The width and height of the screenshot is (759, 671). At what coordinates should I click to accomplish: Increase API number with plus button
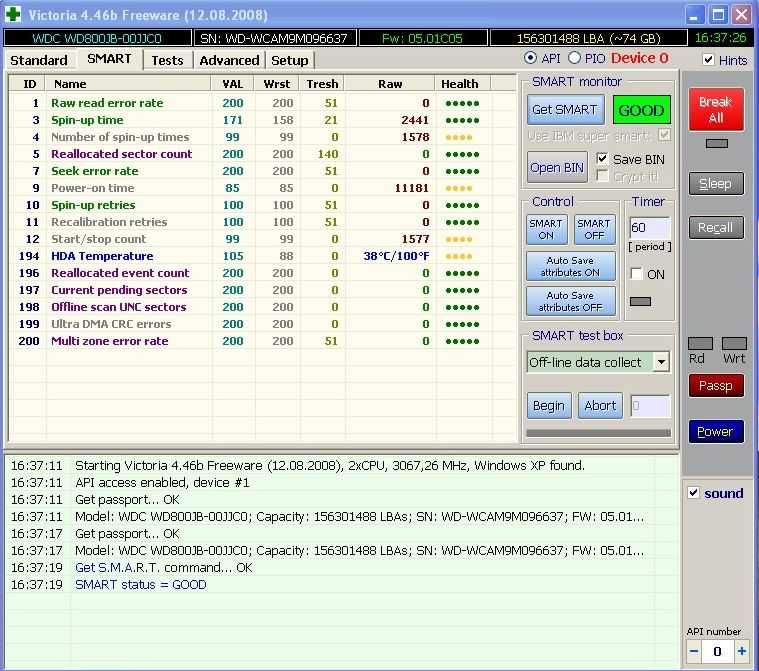point(741,651)
